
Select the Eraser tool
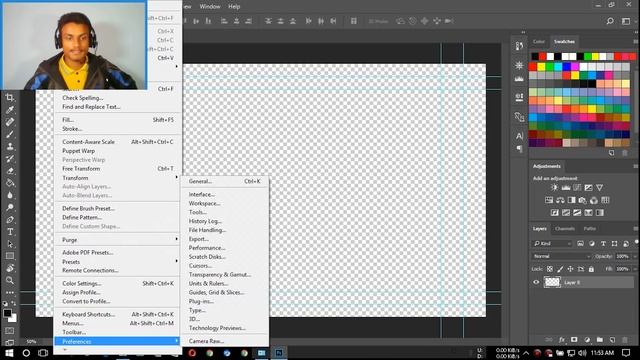(x=10, y=171)
